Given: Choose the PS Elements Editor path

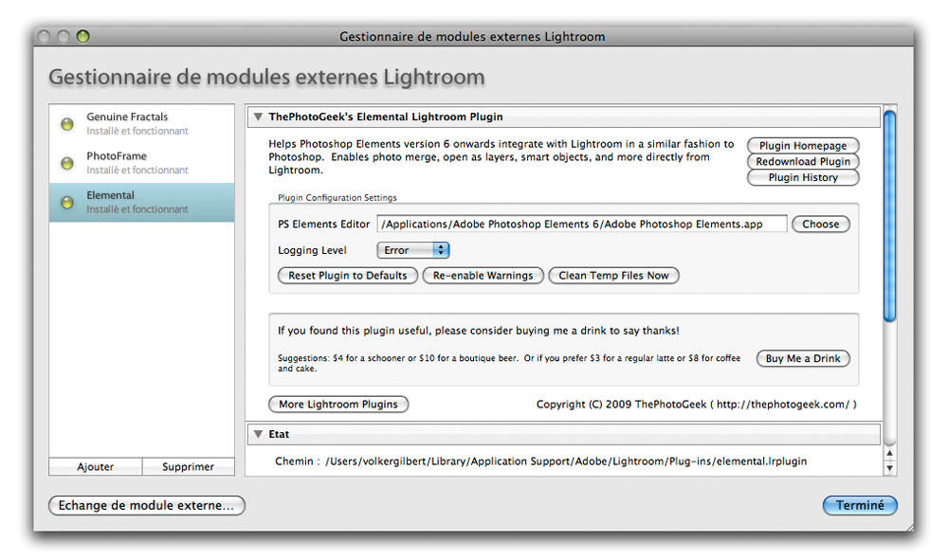Looking at the screenshot, I should click(820, 225).
